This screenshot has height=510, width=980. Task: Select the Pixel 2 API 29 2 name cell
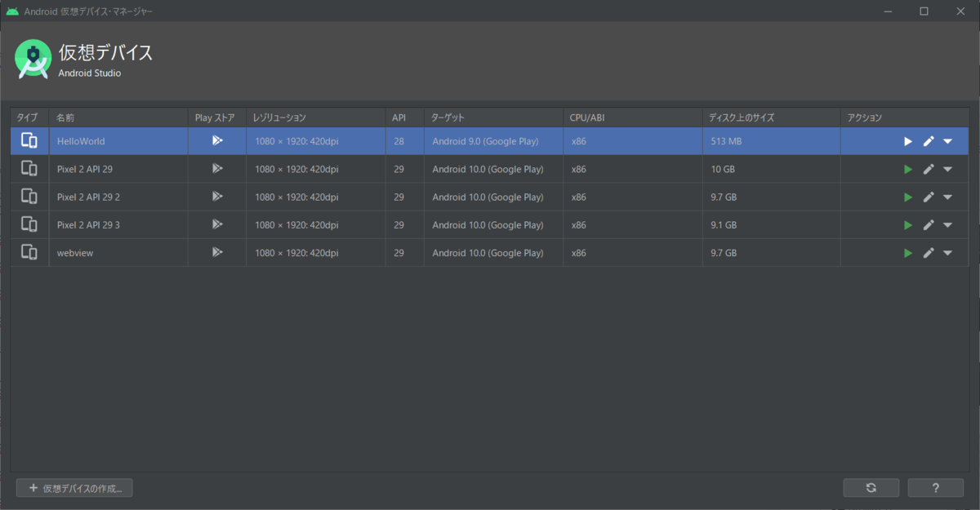coord(118,197)
